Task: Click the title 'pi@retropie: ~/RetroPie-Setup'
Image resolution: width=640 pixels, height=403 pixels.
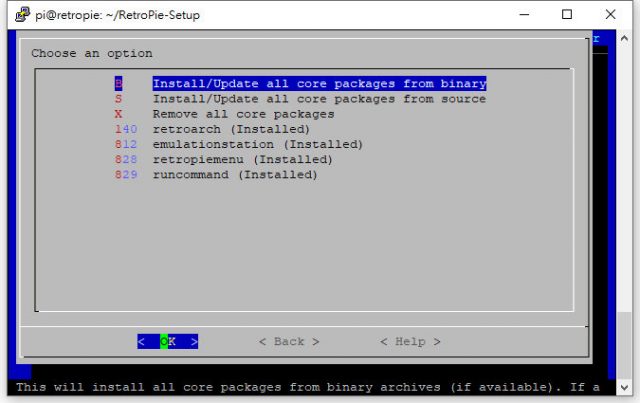Action: coord(118,15)
